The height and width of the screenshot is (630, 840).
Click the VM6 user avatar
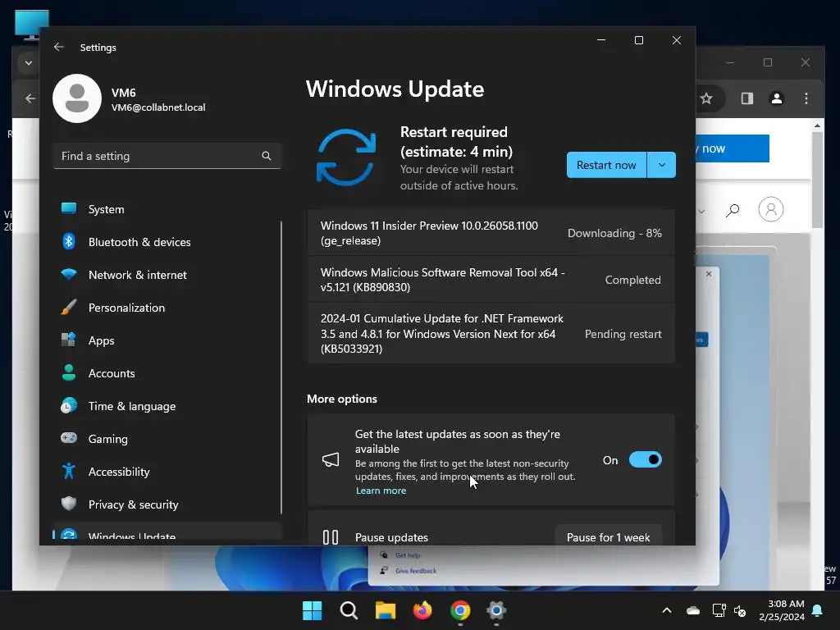click(77, 98)
